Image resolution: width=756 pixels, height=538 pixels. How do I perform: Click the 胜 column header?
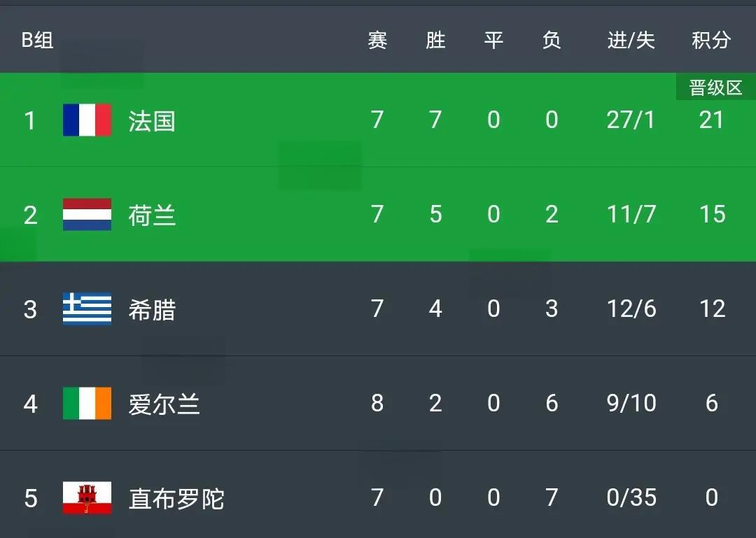point(435,41)
